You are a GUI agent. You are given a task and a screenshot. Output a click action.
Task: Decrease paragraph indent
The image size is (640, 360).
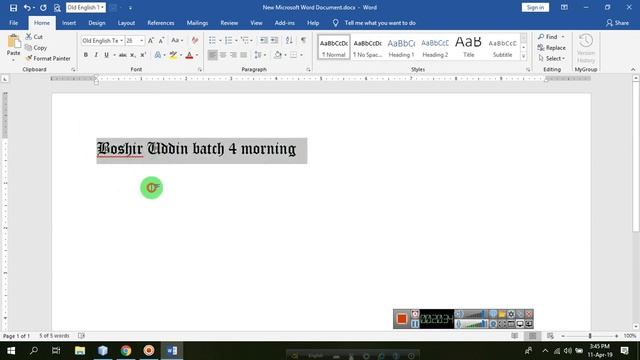264,40
